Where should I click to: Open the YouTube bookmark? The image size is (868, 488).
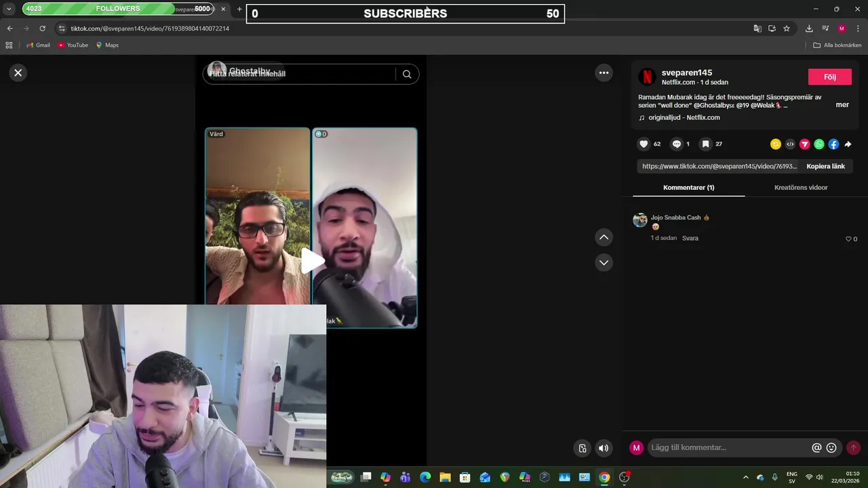coord(73,45)
